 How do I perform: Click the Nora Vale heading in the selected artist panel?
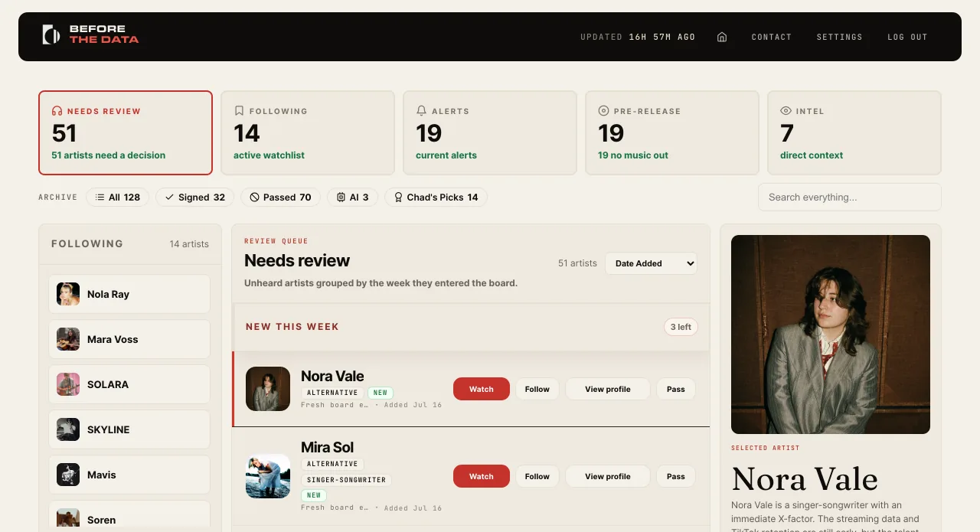[x=805, y=479]
